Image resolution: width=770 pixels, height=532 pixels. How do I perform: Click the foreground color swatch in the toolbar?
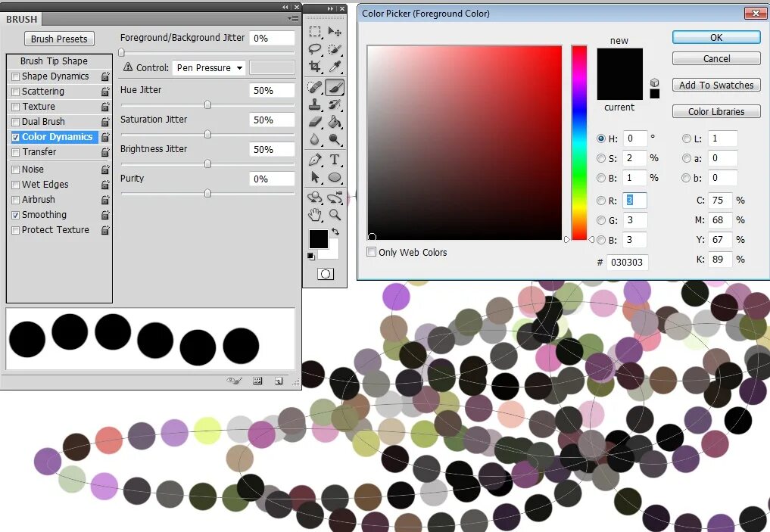tap(319, 238)
